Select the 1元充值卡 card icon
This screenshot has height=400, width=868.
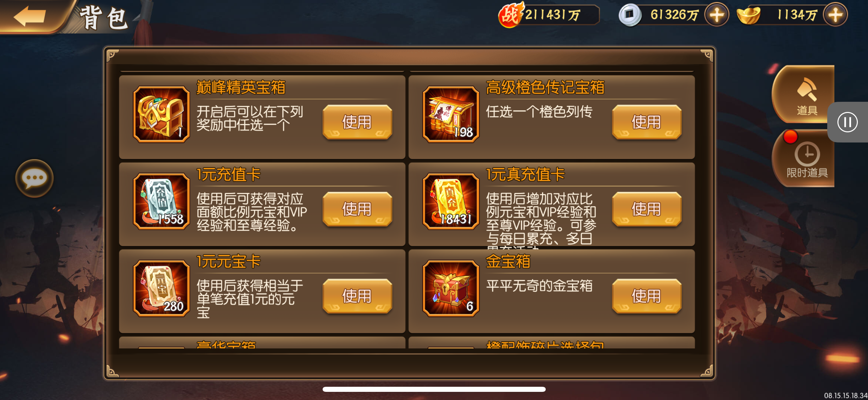(161, 202)
